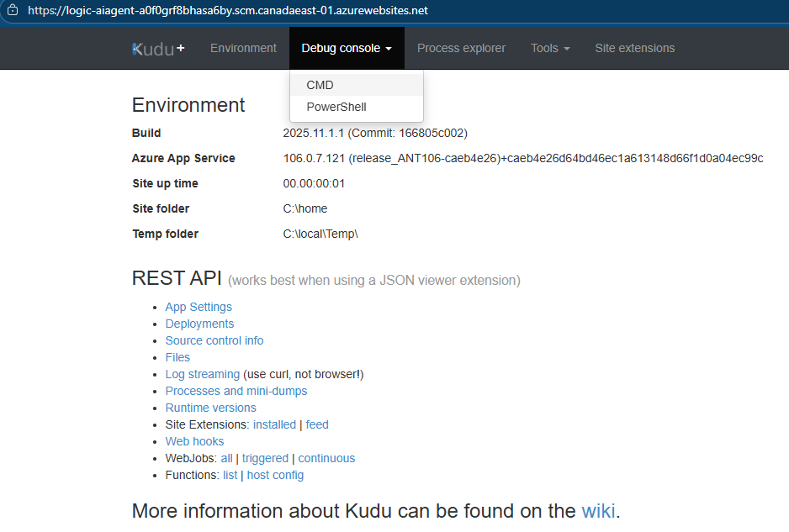Select CMD from Debug console menu

pos(320,85)
